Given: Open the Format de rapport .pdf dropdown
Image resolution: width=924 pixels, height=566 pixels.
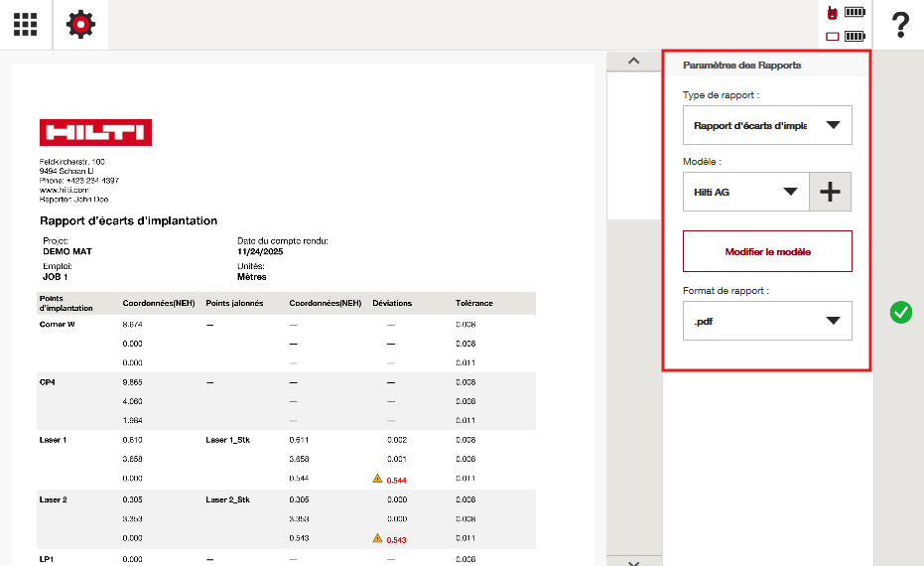Looking at the screenshot, I should (x=767, y=321).
